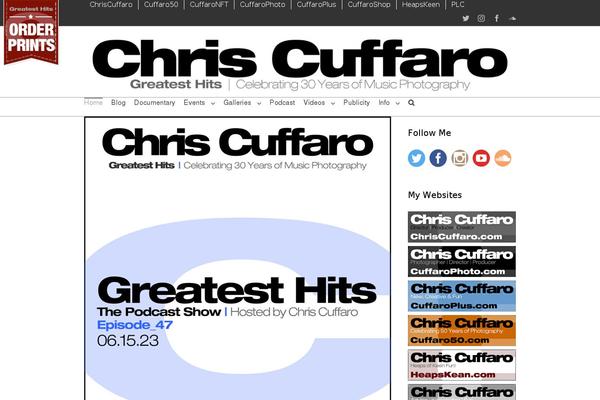Open the Videos menu item
This screenshot has height=400, width=600.
314,103
